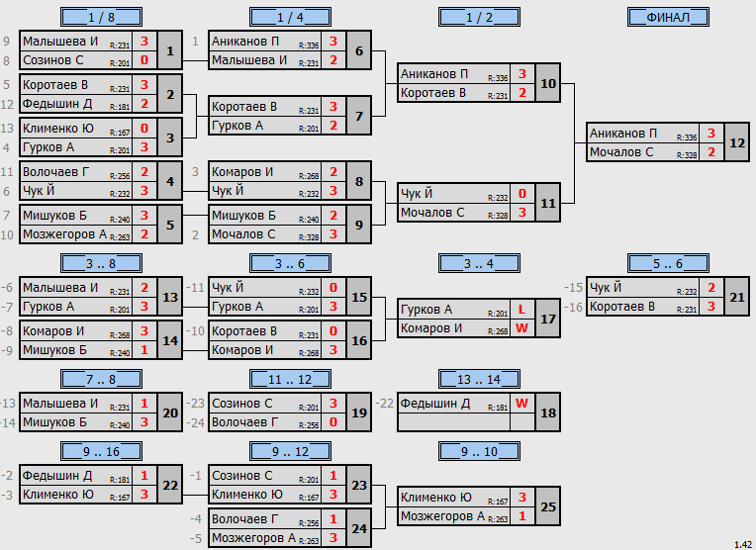Click "Созинов С" in match 1
This screenshot has width=756, height=550.
pyautogui.click(x=53, y=60)
